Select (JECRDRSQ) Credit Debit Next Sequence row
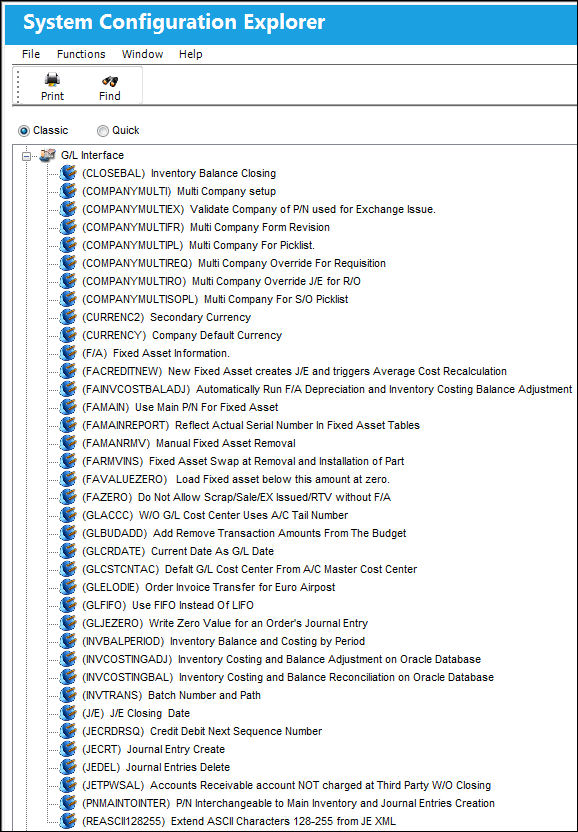This screenshot has height=832, width=578. pyautogui.click(x=202, y=732)
